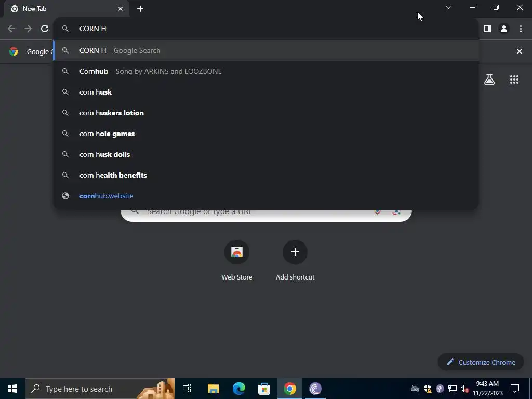Open Chrome's three-dot menu
This screenshot has width=532, height=399.
[x=521, y=29]
